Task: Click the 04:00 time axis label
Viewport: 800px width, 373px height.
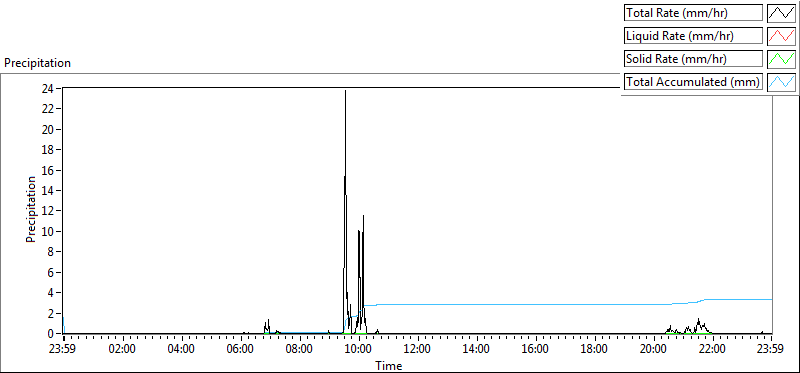Action: 181,350
